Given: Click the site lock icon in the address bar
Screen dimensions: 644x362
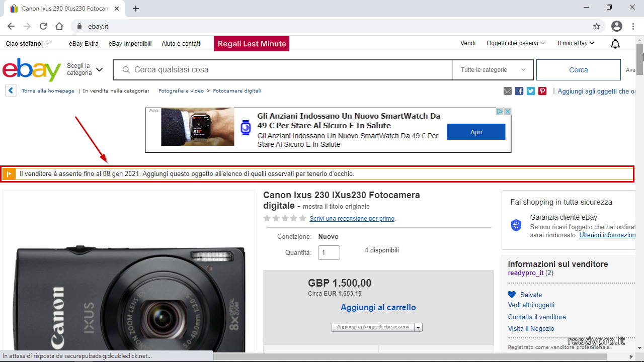Looking at the screenshot, I should (79, 26).
